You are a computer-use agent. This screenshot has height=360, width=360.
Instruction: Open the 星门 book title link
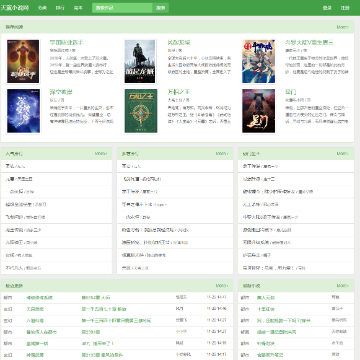click(290, 92)
